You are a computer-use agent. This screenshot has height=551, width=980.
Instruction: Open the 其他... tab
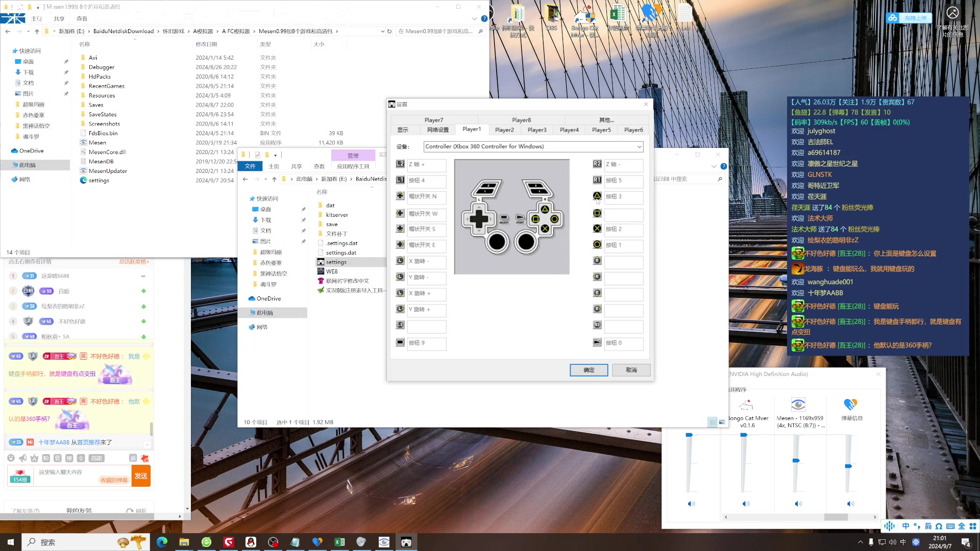click(606, 120)
